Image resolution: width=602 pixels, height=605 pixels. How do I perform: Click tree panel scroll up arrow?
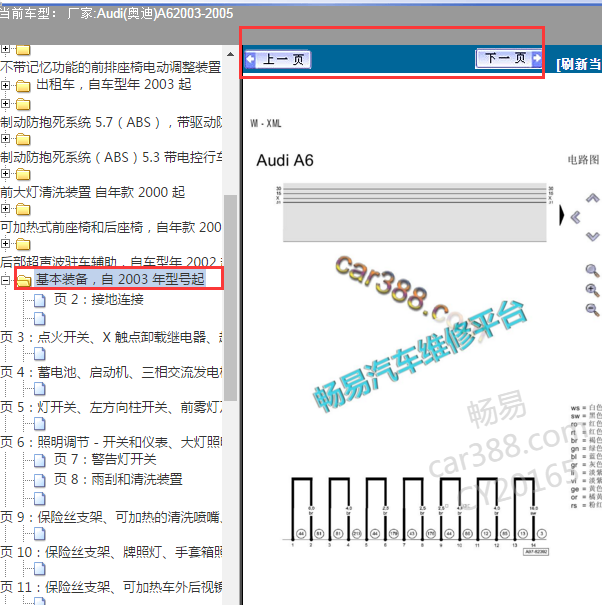click(230, 54)
